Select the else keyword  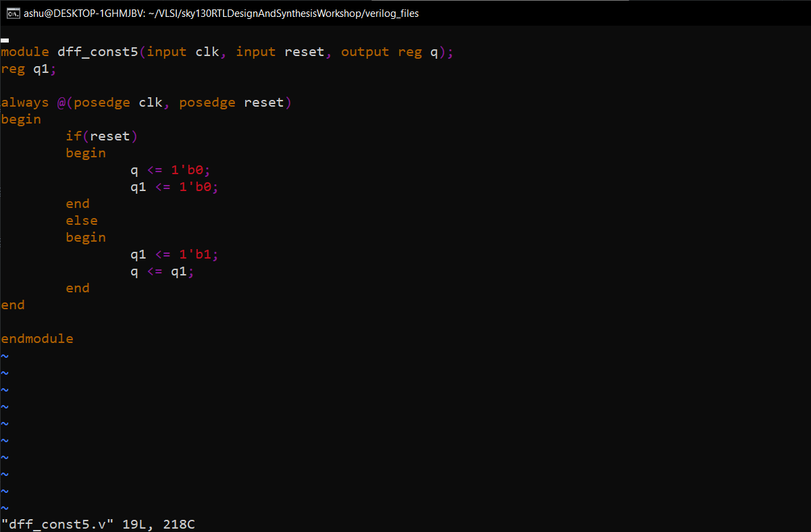(x=82, y=220)
